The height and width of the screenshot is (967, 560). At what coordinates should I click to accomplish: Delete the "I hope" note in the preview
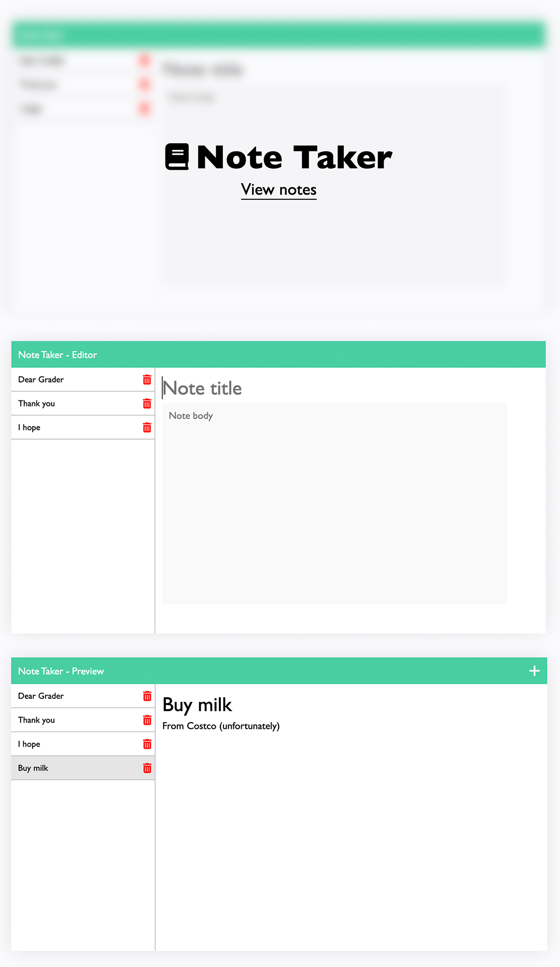pos(147,743)
